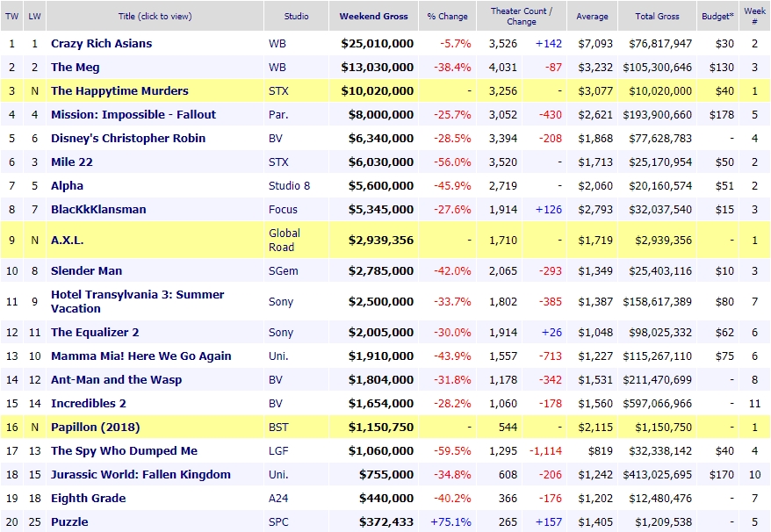Select the $2,939,356 weekend gross for A.X.L.
Image resolution: width=771 pixels, height=532 pixels.
pyautogui.click(x=380, y=240)
